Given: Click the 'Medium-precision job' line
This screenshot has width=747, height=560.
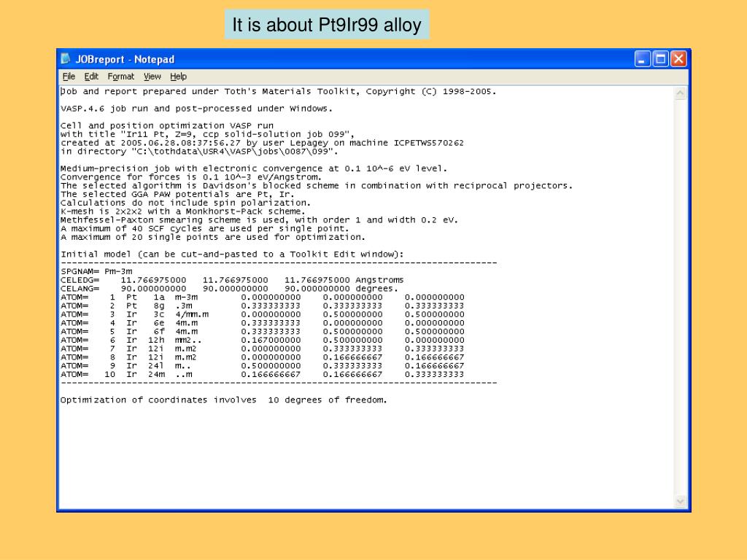Looking at the screenshot, I should pyautogui.click(x=254, y=168).
